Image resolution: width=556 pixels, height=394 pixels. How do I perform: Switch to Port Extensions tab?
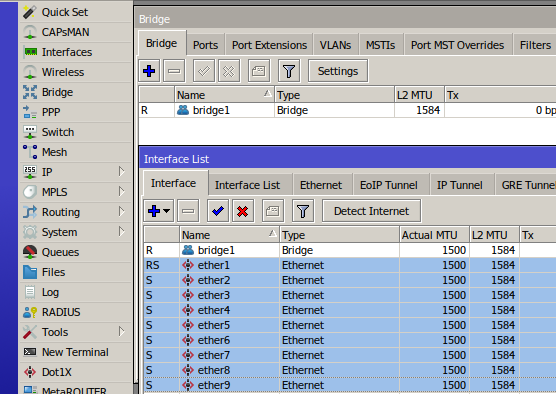269,45
